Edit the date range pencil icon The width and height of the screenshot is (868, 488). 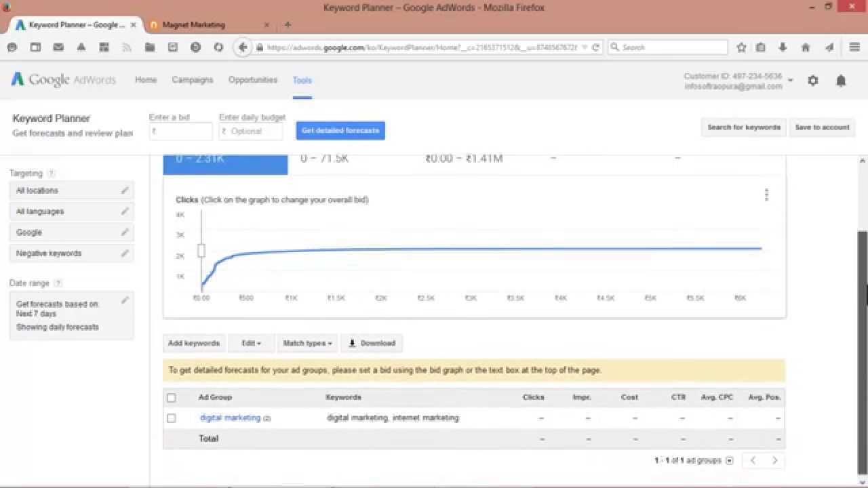[x=125, y=300]
